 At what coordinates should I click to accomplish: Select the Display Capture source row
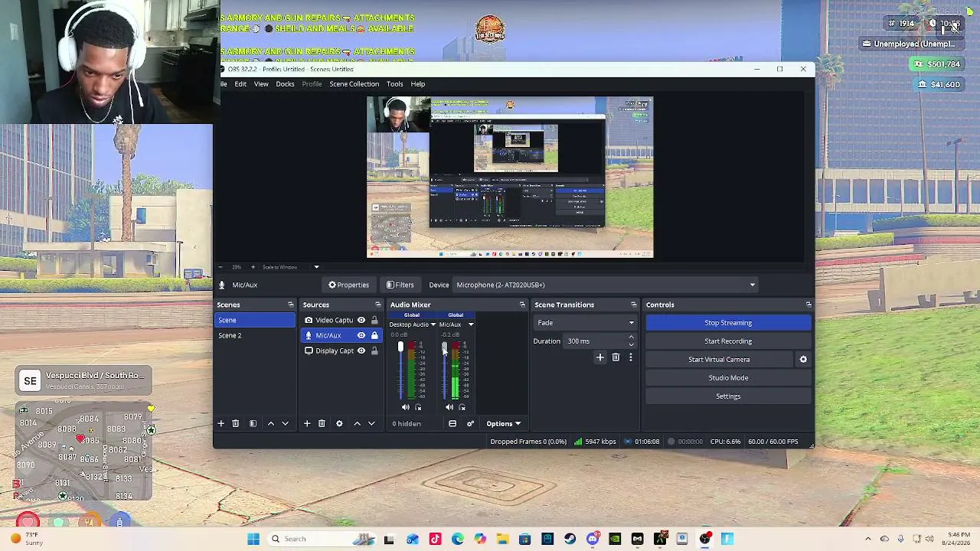[341, 350]
